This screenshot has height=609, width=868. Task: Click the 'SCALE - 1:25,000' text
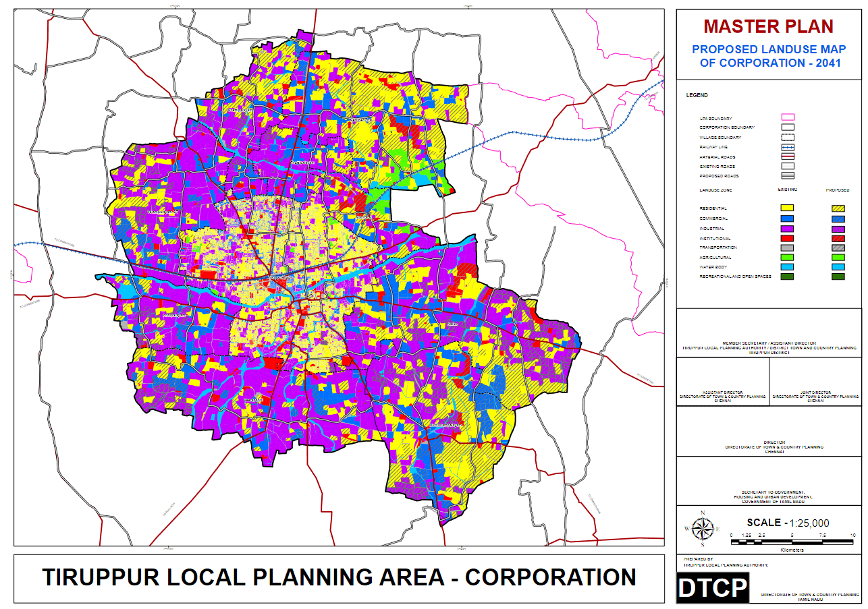[x=788, y=523]
